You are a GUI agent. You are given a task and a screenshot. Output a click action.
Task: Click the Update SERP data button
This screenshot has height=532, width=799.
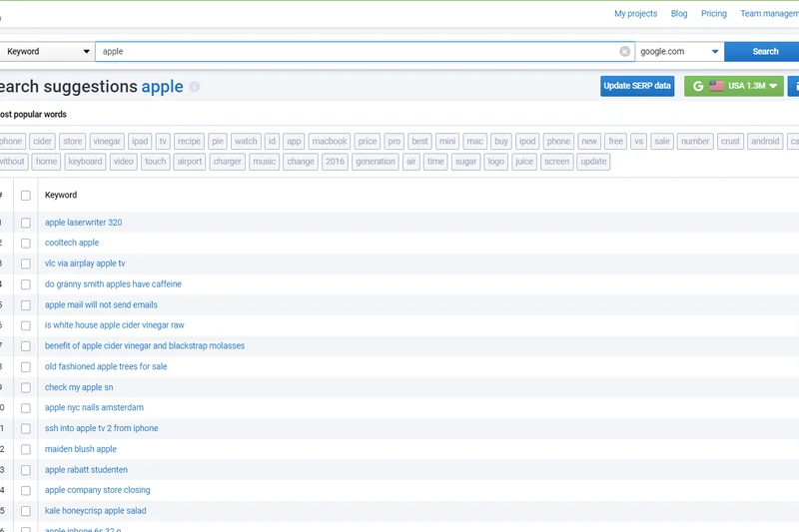click(x=637, y=87)
